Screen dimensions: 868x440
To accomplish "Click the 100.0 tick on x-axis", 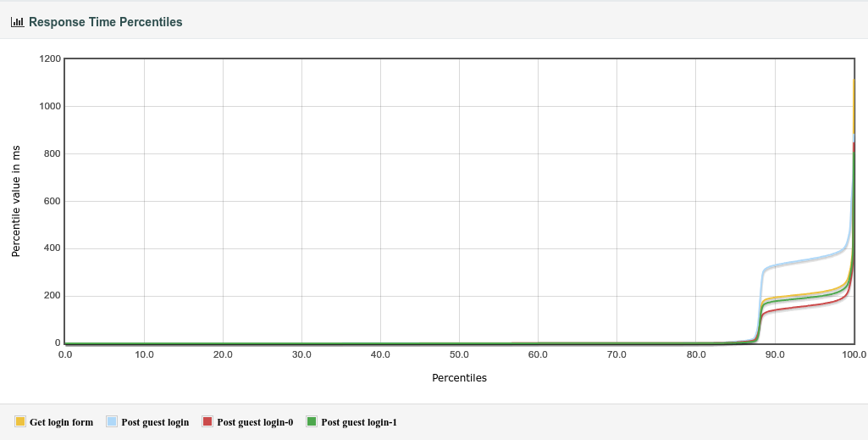I will pyautogui.click(x=854, y=354).
